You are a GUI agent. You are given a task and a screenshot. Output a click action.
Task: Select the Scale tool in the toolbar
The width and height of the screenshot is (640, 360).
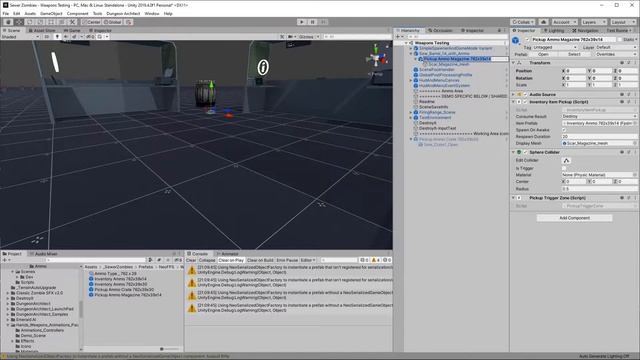[40, 22]
